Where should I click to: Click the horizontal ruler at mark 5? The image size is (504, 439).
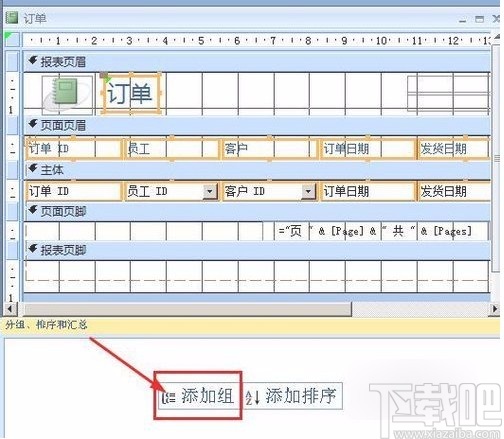[201, 41]
